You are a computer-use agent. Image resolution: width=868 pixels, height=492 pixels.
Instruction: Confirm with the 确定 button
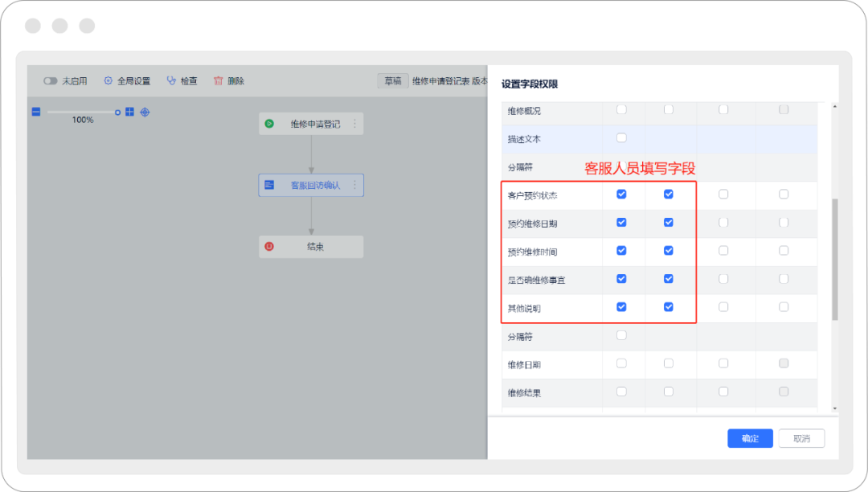[750, 438]
